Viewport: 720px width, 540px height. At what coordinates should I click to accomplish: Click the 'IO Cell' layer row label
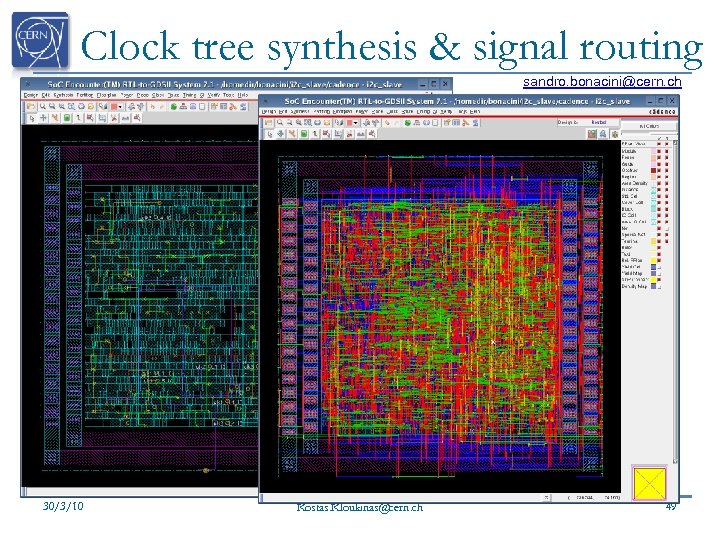(x=629, y=215)
